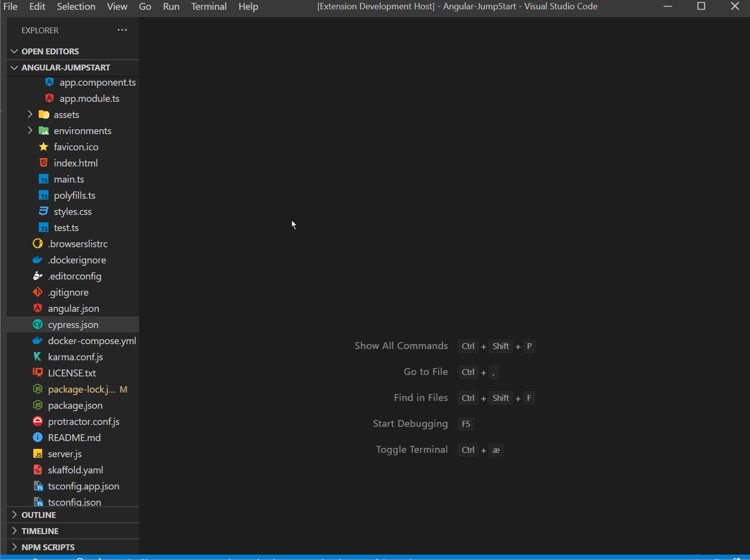Collapse the OPEN EDITORS section
Image resolution: width=750 pixels, height=560 pixels.
[14, 51]
